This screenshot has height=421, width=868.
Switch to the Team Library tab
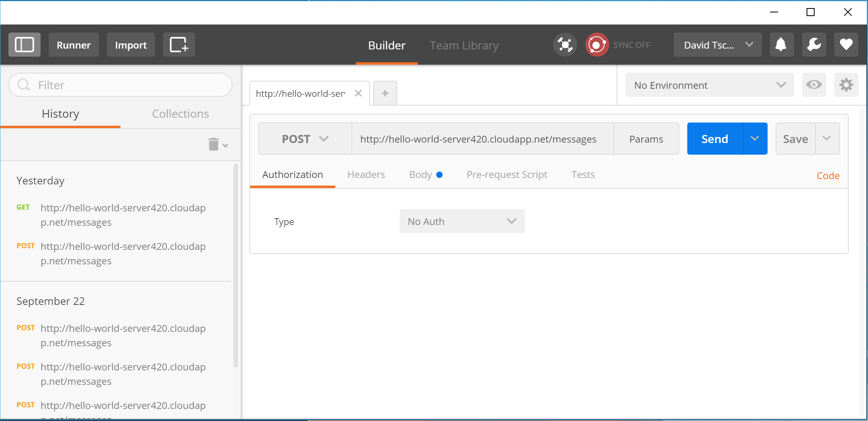coord(464,45)
